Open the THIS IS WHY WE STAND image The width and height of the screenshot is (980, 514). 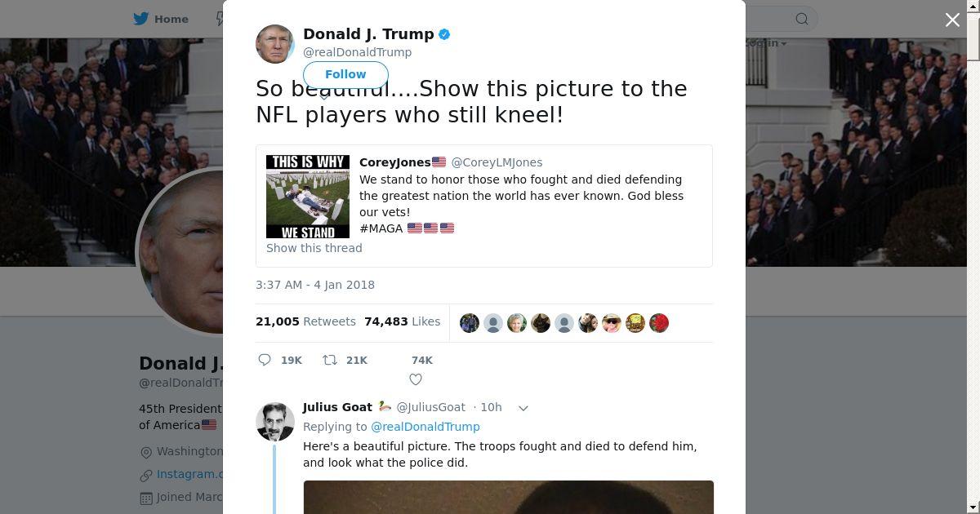click(308, 197)
